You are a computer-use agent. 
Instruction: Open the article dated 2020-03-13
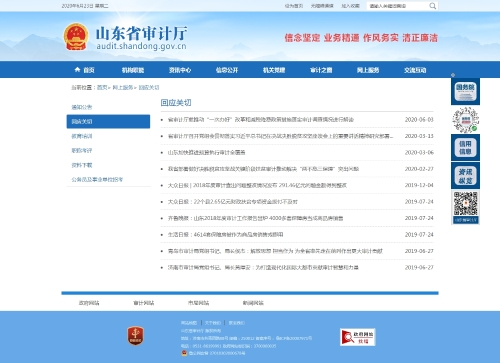pyautogui.click(x=280, y=136)
